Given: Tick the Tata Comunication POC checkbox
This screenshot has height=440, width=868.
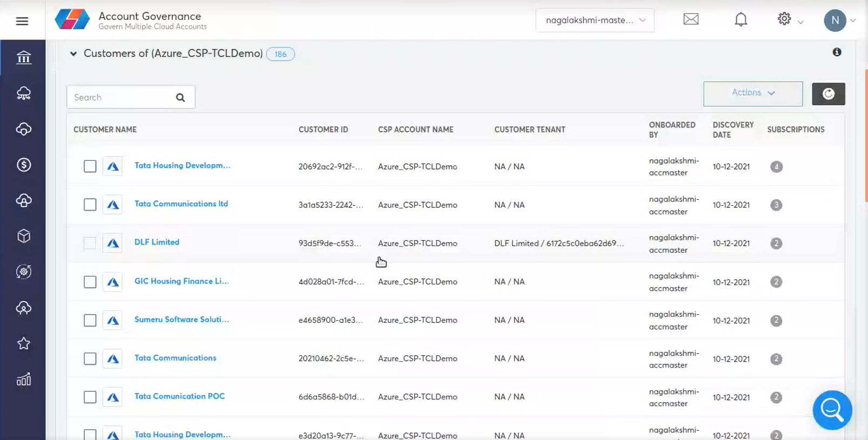Looking at the screenshot, I should click(90, 397).
